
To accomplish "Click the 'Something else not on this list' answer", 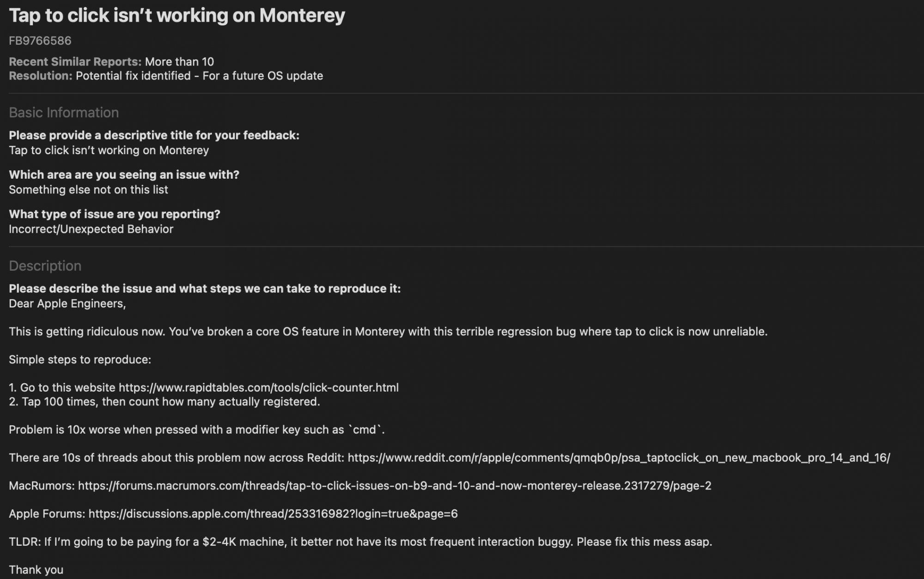I will pyautogui.click(x=89, y=190).
